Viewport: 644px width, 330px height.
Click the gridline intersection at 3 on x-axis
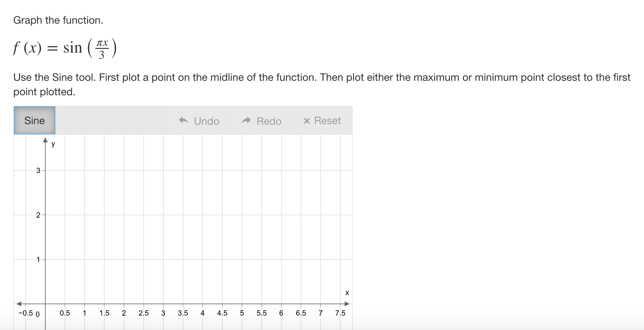tap(163, 304)
